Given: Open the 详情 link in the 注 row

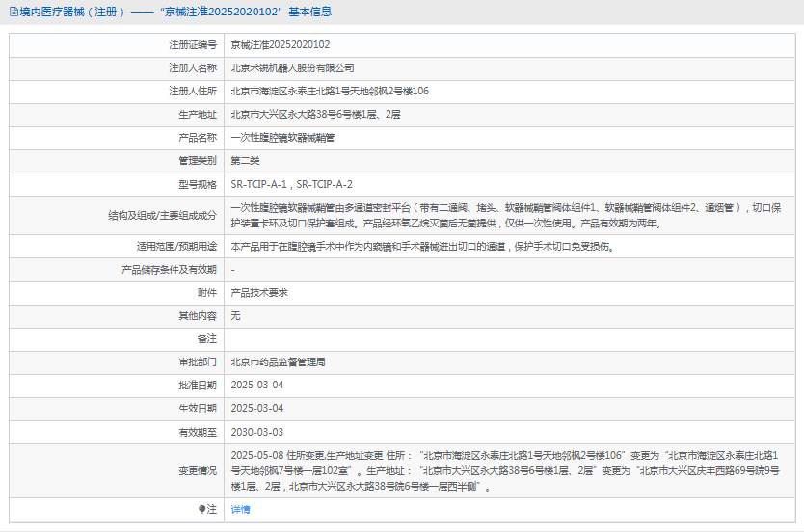Looking at the screenshot, I should 240,510.
